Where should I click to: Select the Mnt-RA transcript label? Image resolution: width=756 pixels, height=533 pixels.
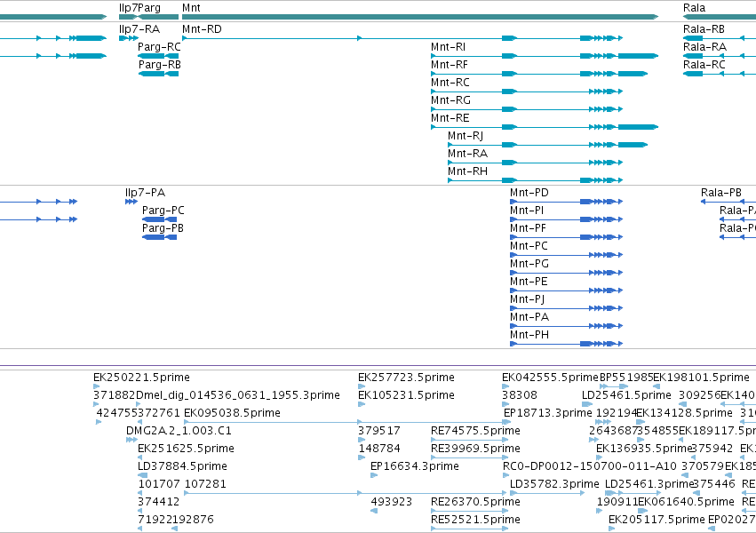467,154
